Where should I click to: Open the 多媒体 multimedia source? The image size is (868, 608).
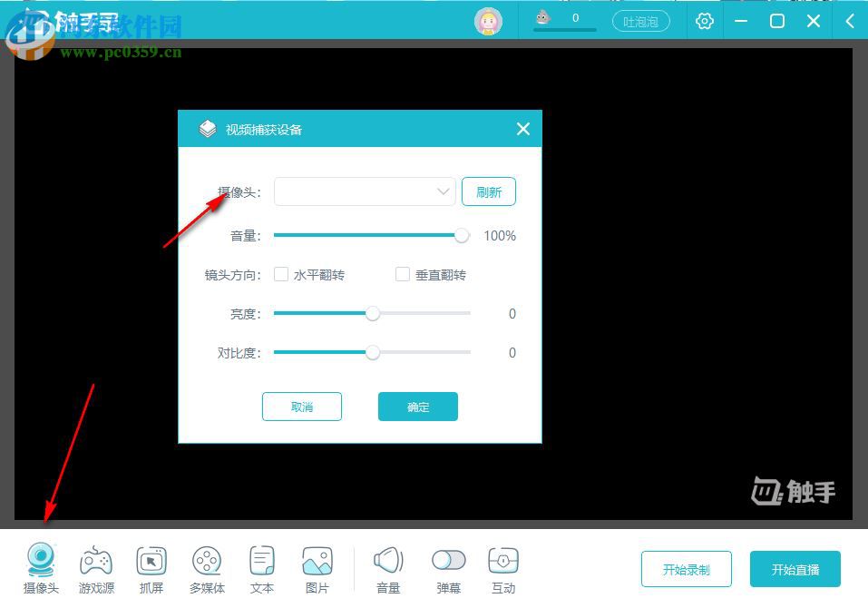(207, 568)
